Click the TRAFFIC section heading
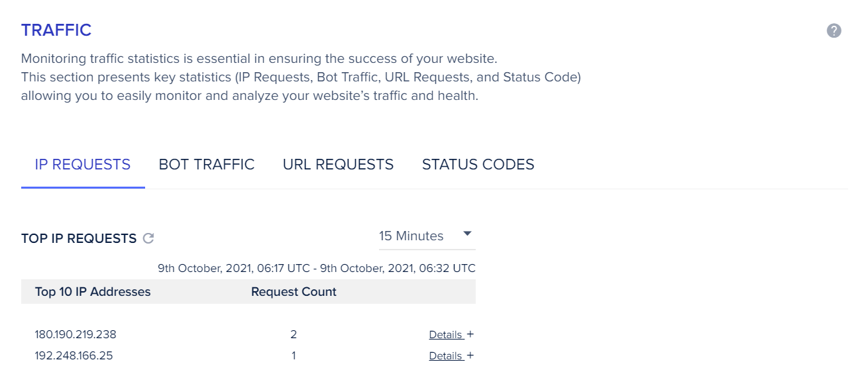868x366 pixels. point(56,30)
